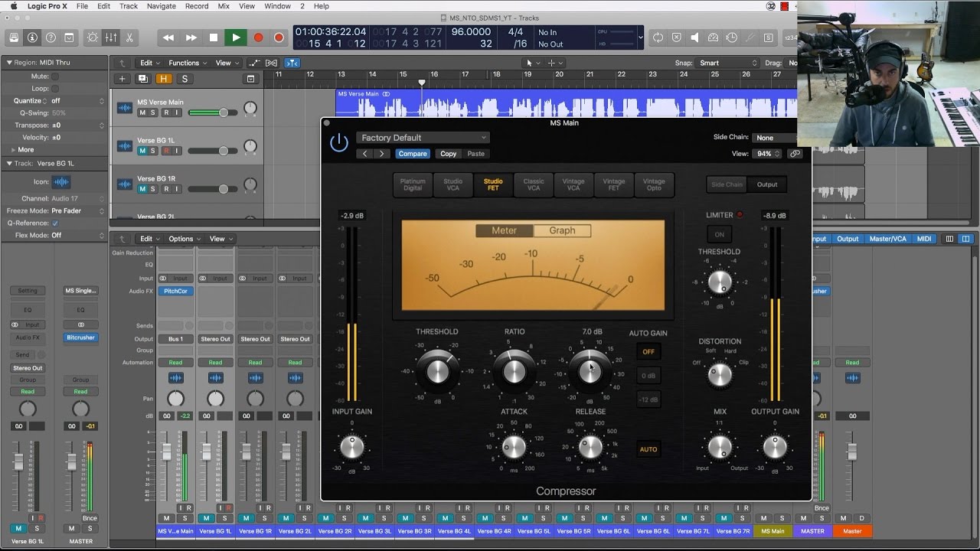980x551 pixels.
Task: Click the Catch Playhead icon in Tracks toolbar
Action: (292, 63)
